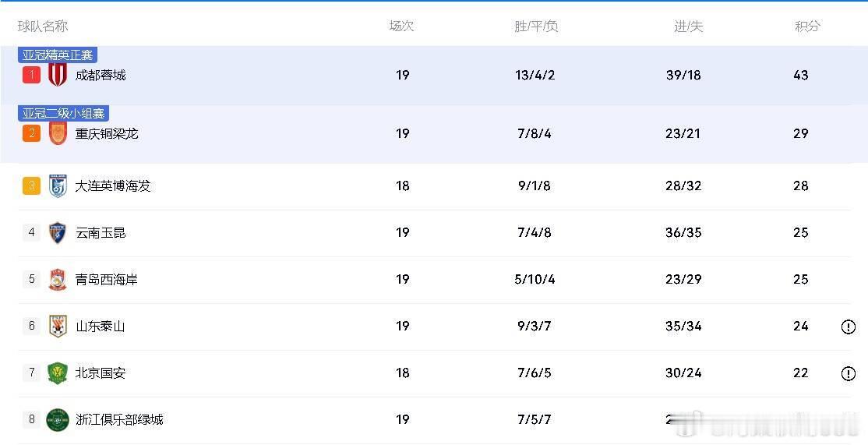Select 北京国安 matches played 18
This screenshot has width=868, height=445.
[x=403, y=373]
